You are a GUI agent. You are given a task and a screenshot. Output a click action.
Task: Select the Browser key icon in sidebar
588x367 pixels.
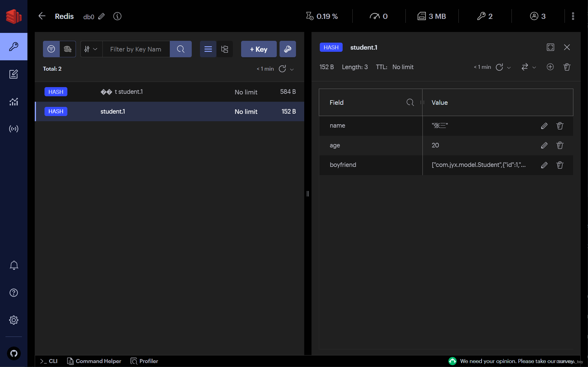click(14, 47)
